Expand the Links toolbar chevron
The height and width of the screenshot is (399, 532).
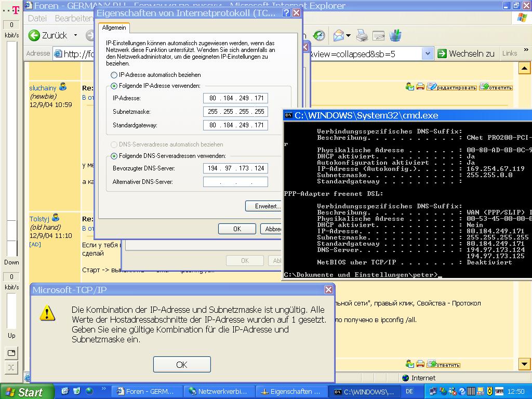[526, 50]
